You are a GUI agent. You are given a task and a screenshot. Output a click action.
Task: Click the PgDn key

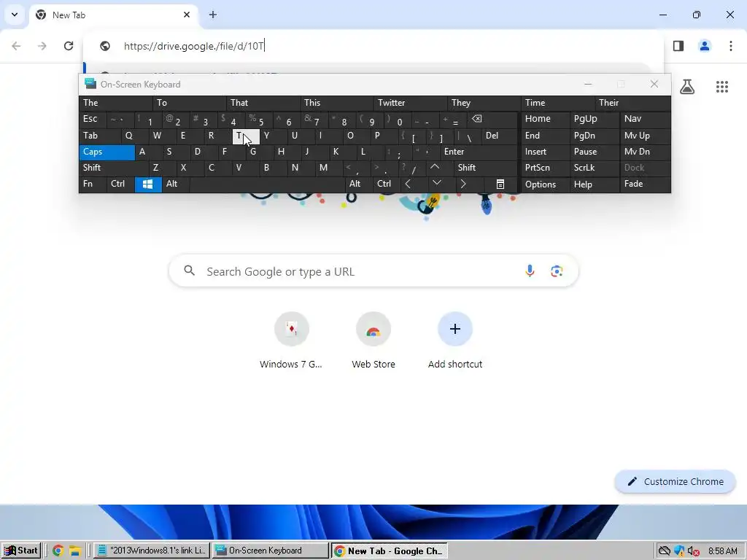tap(595, 136)
